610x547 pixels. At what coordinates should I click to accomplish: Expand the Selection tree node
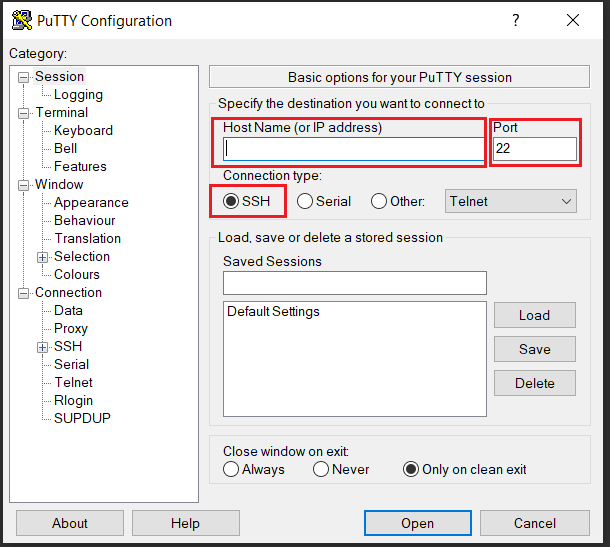pos(42,257)
